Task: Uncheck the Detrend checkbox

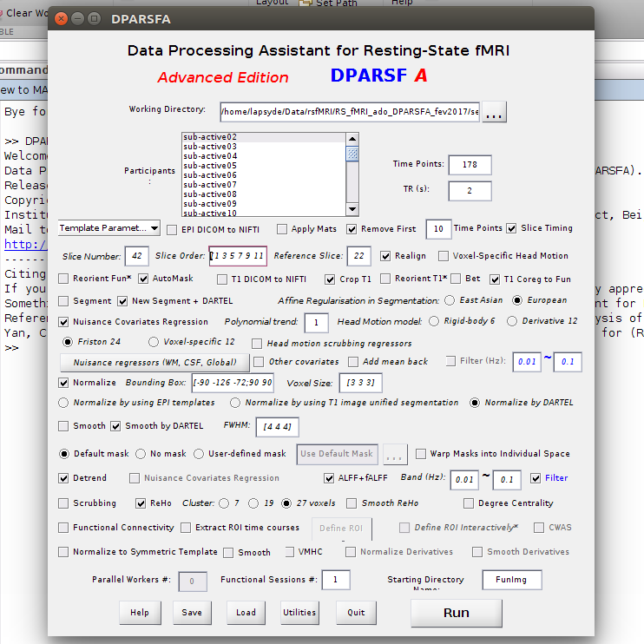Action: 63,478
